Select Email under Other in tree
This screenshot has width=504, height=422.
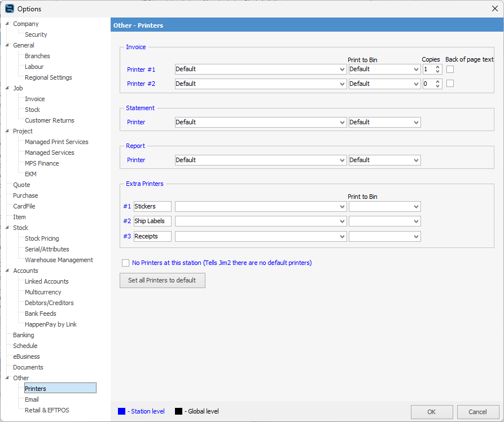click(x=32, y=399)
